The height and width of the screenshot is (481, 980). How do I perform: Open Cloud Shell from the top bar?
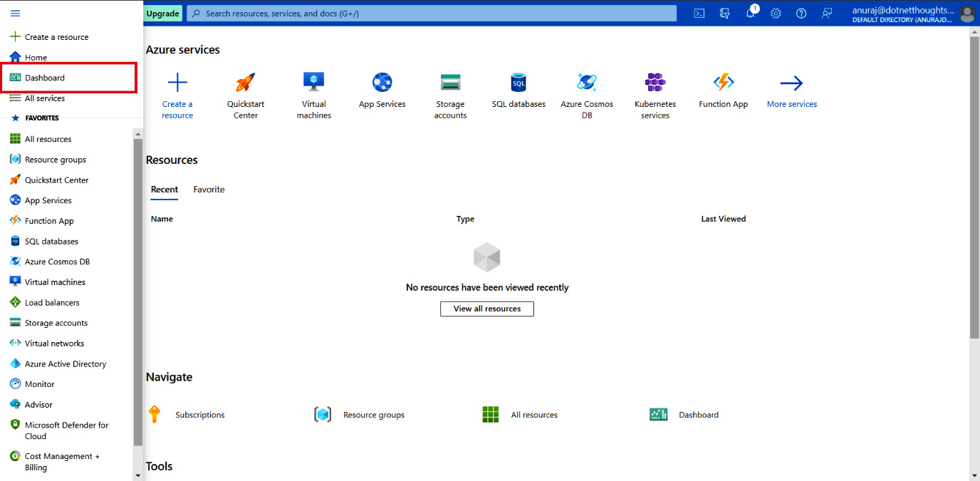point(699,13)
